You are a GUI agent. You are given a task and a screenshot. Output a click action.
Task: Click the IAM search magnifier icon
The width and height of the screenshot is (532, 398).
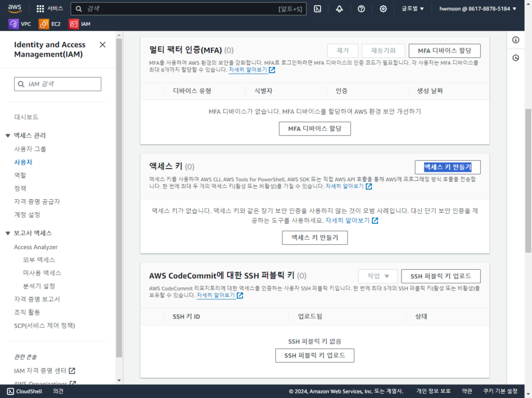coord(21,84)
